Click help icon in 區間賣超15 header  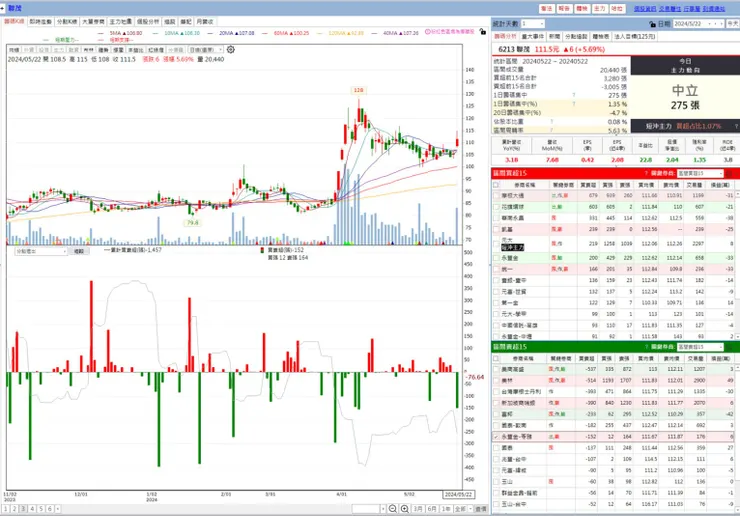tap(646, 347)
